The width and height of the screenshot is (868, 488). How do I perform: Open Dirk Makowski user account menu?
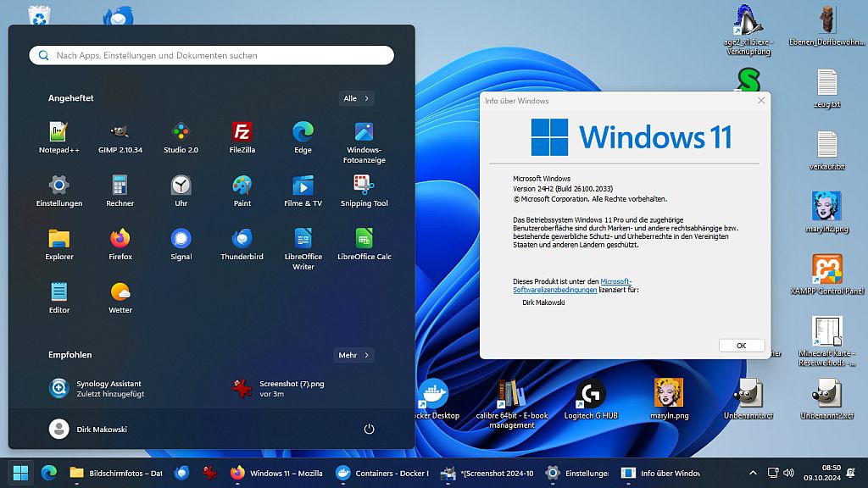coord(88,429)
